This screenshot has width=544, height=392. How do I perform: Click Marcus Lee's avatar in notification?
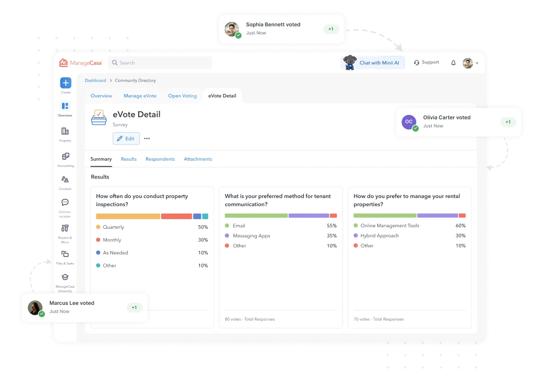click(35, 308)
